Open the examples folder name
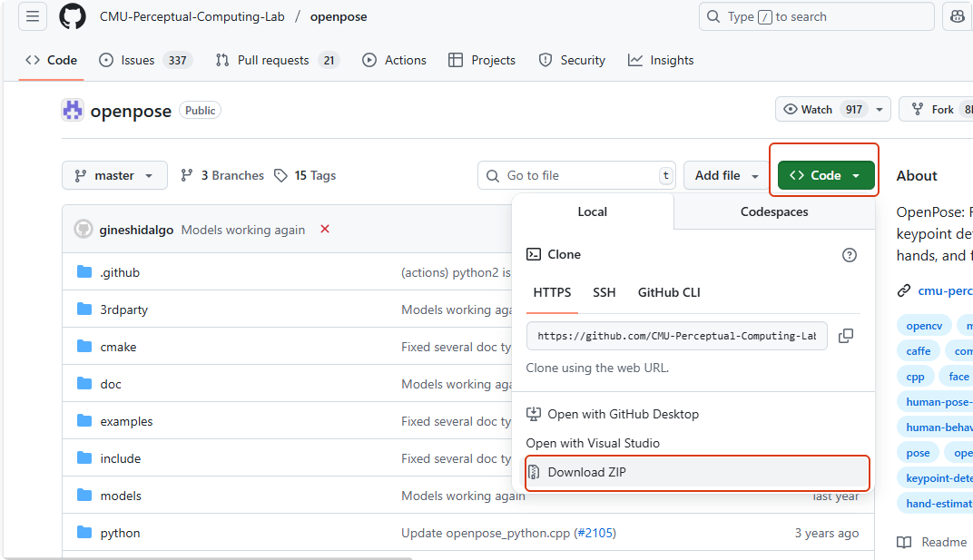This screenshot has width=973, height=560. pos(126,421)
